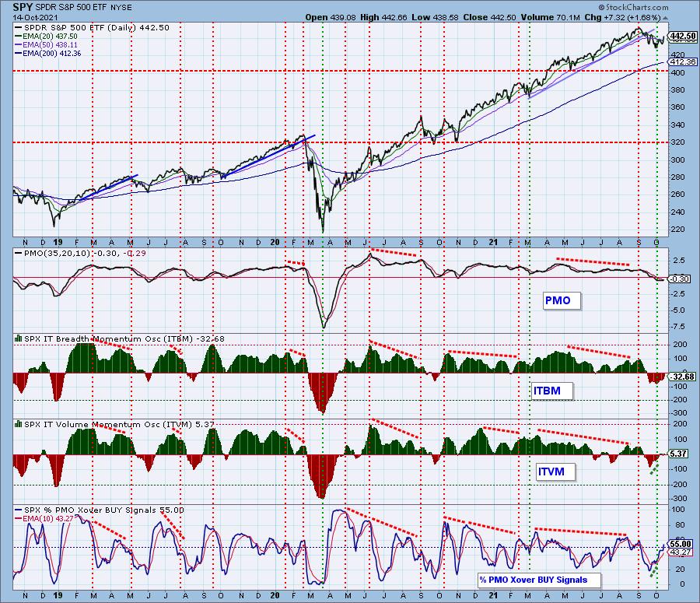Click the SPY ticker symbol title
700x603 pixels.
23,7
